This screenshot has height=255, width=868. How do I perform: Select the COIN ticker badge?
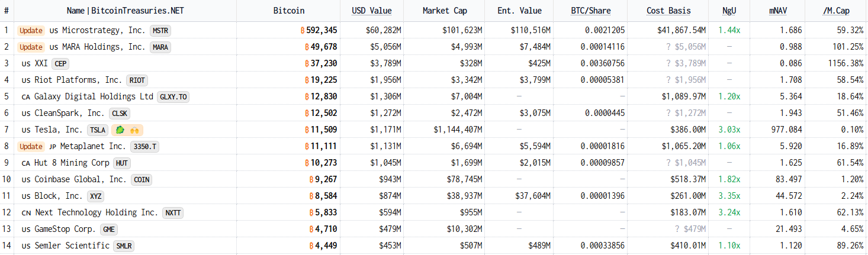point(142,179)
